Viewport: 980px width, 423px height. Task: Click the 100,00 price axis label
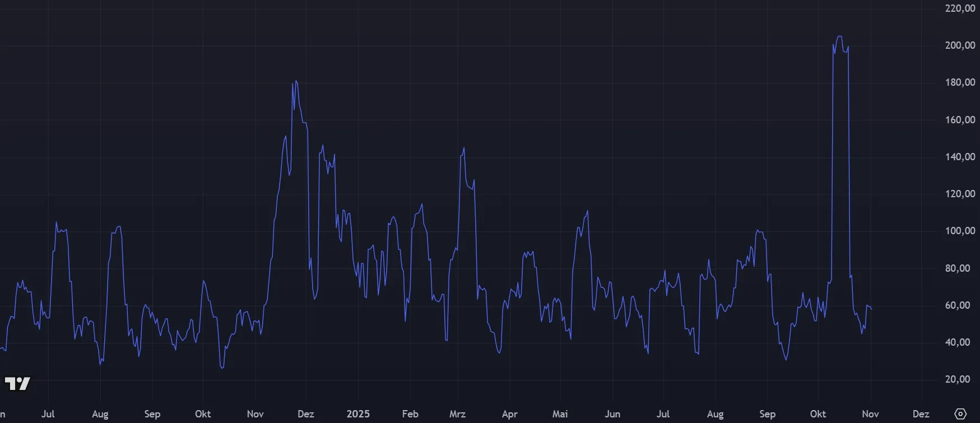960,231
